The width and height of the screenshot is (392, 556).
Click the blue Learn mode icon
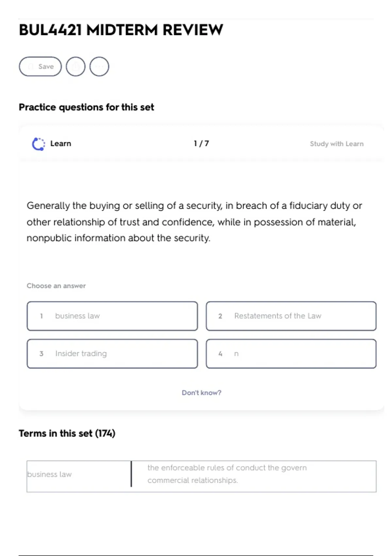tap(39, 144)
